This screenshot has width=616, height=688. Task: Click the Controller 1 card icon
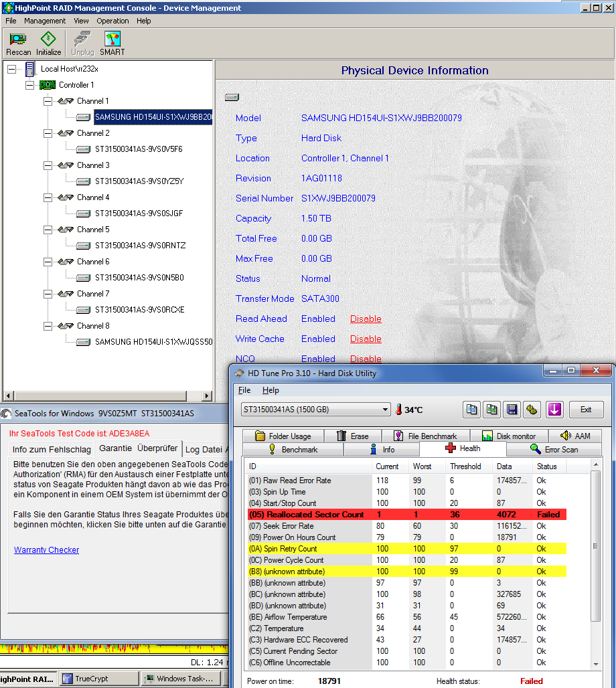(48, 85)
